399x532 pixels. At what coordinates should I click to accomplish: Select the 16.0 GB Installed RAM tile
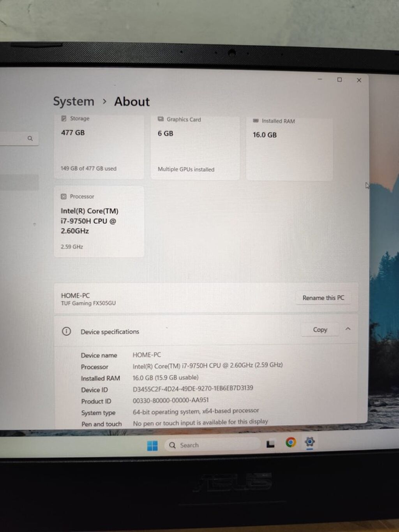(x=290, y=149)
